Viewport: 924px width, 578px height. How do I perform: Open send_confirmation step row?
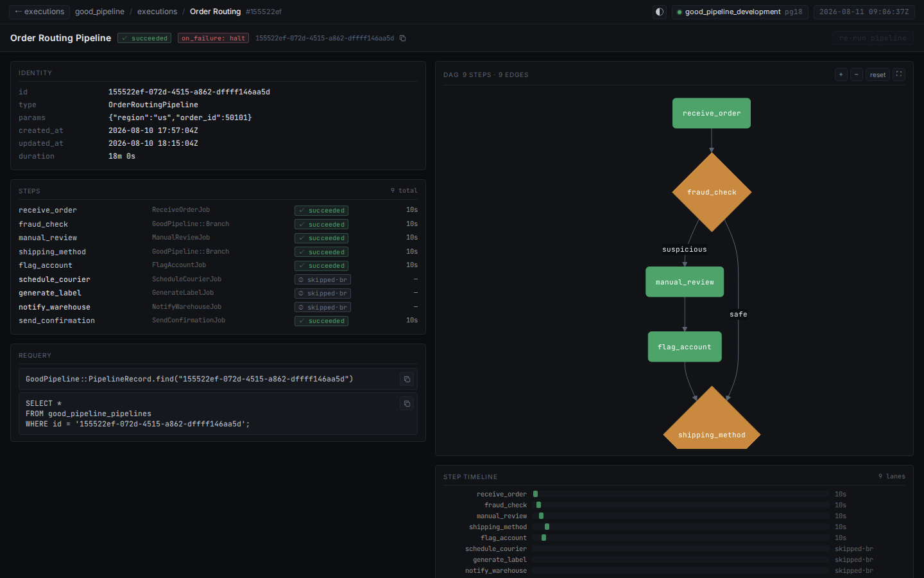(218, 320)
